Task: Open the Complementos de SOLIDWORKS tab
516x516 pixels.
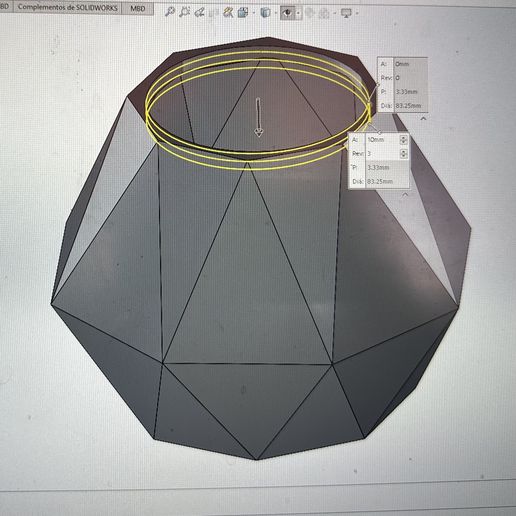Action: click(68, 7)
